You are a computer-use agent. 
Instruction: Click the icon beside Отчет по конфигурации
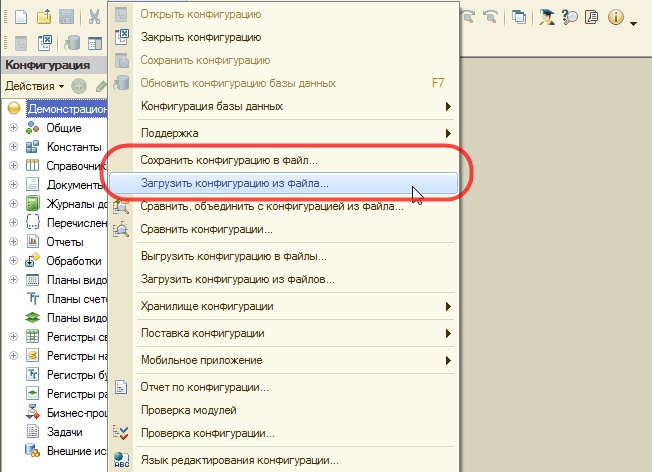121,387
